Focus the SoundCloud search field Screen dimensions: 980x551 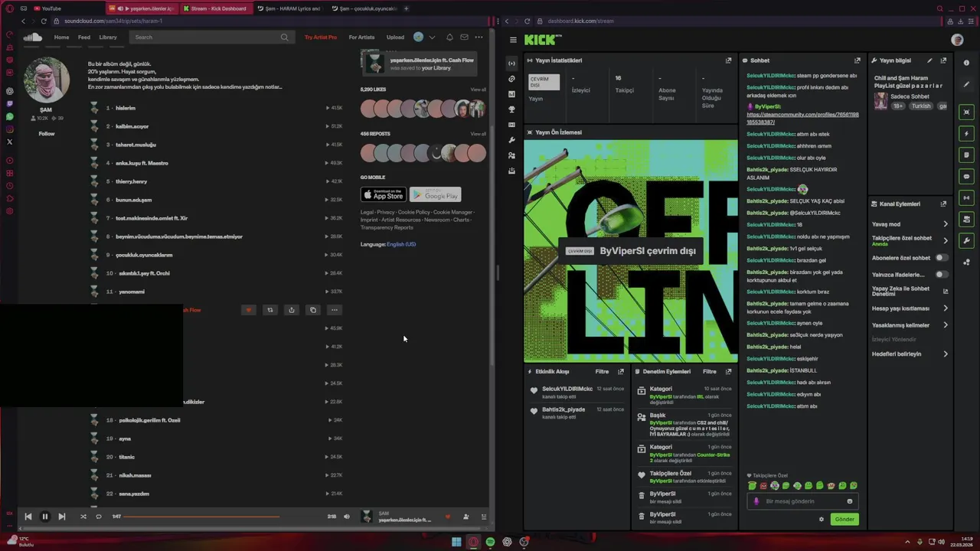pyautogui.click(x=211, y=37)
